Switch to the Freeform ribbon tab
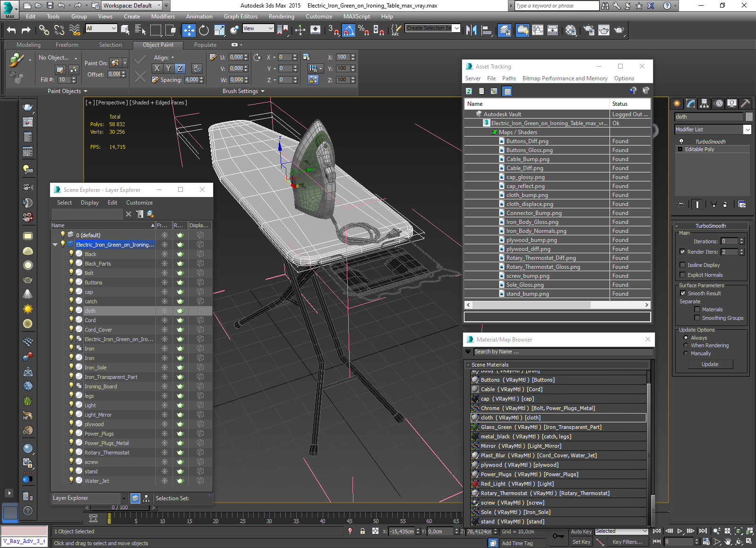The image size is (756, 548). click(67, 45)
